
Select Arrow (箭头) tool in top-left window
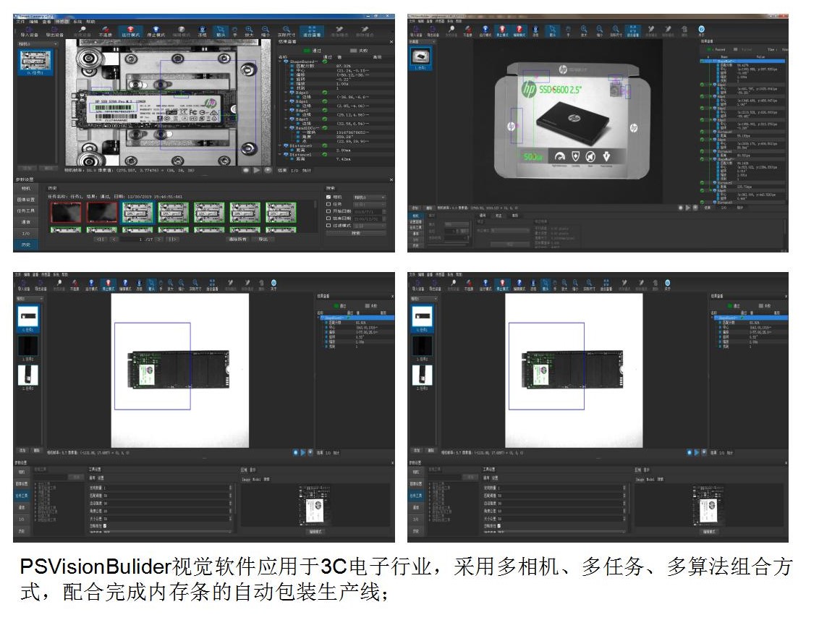(x=221, y=31)
